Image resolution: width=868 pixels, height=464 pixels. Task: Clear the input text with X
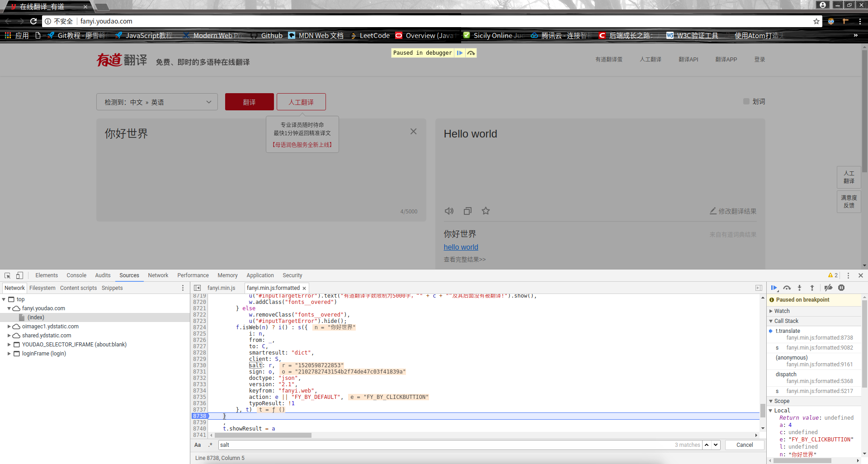(x=413, y=132)
